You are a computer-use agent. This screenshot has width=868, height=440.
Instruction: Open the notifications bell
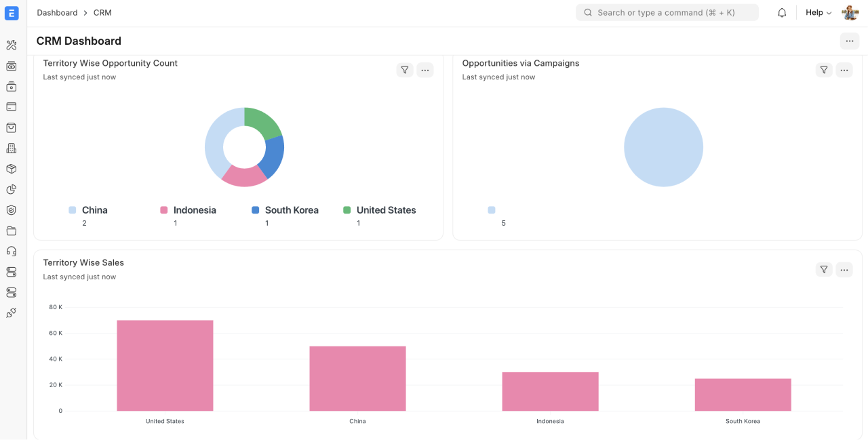781,12
